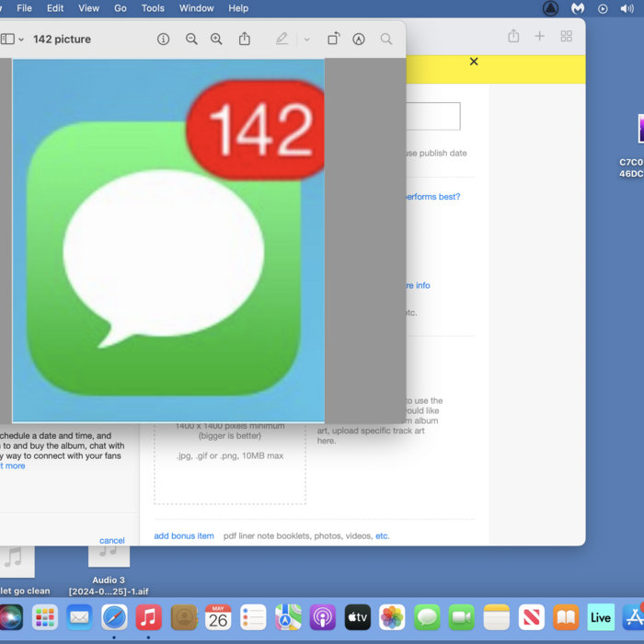
Task: Open the volume control in menu bar
Action: click(627, 8)
